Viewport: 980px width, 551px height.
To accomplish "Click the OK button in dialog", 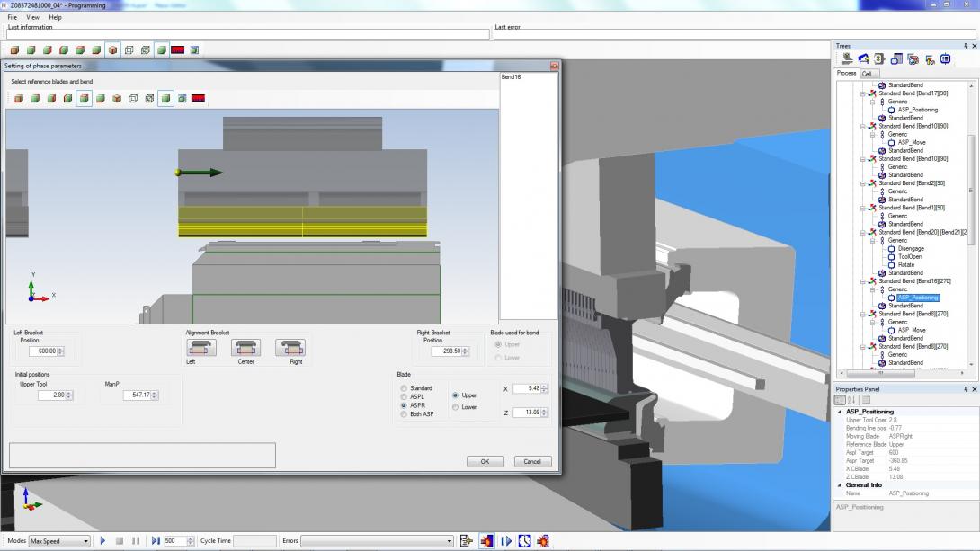I will point(485,461).
